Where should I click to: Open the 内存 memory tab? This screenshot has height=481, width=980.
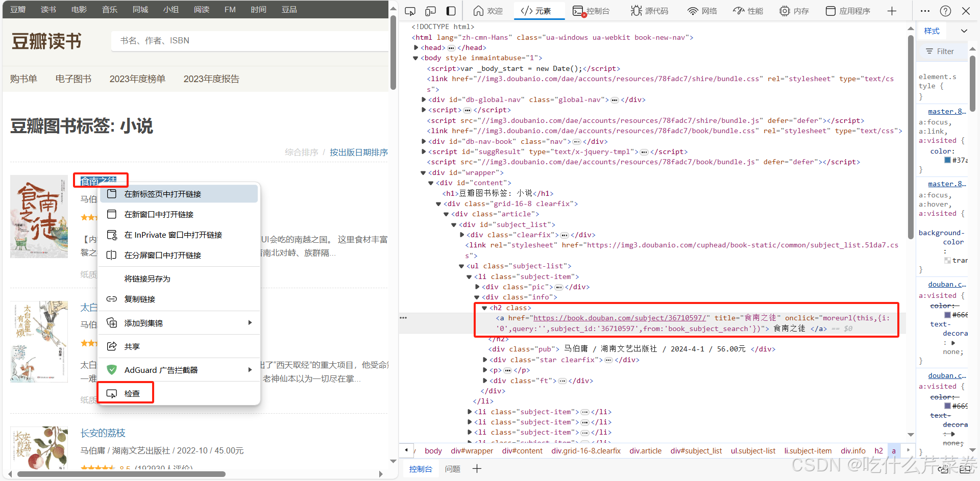pyautogui.click(x=794, y=11)
